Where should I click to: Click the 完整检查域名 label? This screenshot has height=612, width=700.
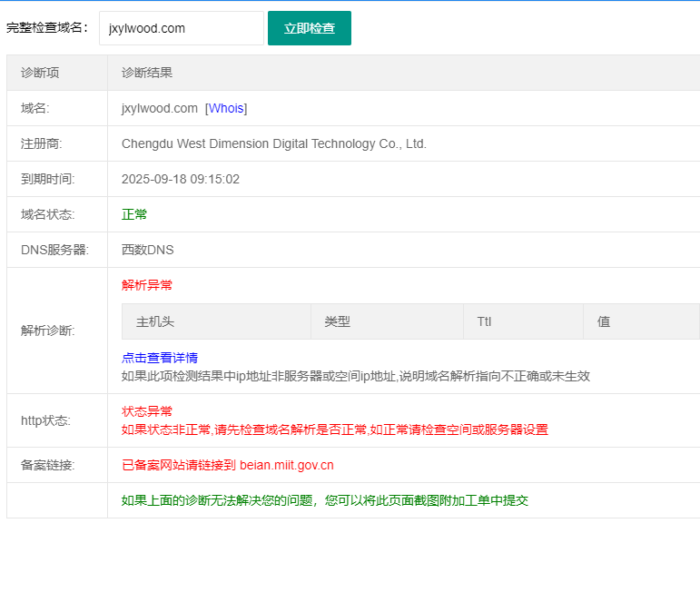(x=47, y=28)
